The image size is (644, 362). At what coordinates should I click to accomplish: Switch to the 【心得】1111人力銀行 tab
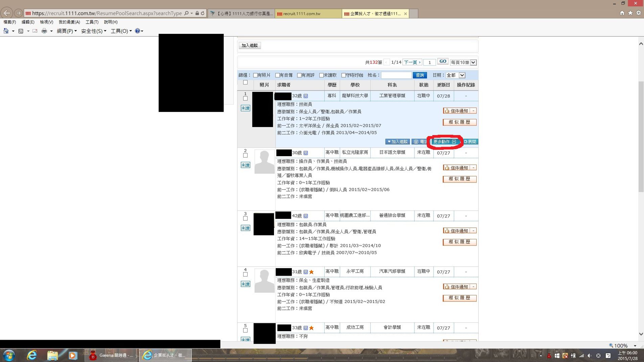tap(241, 14)
